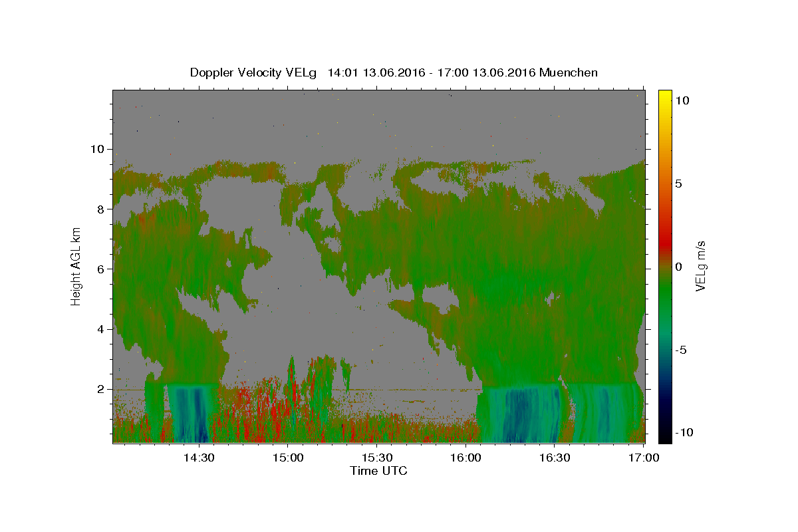
Task: Click the 15:30 time axis label
Action: click(x=377, y=458)
